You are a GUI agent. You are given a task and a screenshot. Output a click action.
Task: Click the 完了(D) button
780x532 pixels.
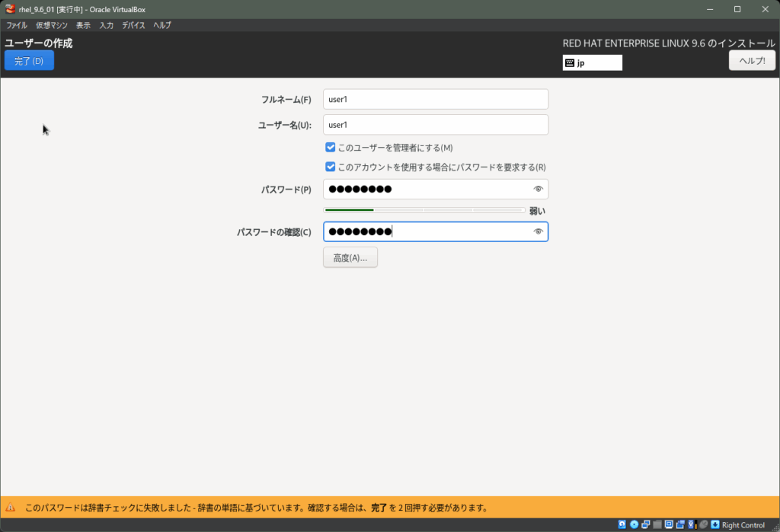pos(30,61)
